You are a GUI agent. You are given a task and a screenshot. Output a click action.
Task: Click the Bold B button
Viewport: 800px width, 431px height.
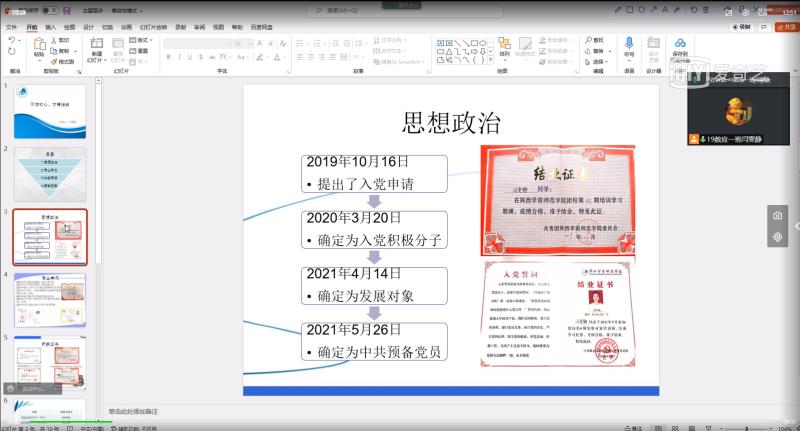168,57
